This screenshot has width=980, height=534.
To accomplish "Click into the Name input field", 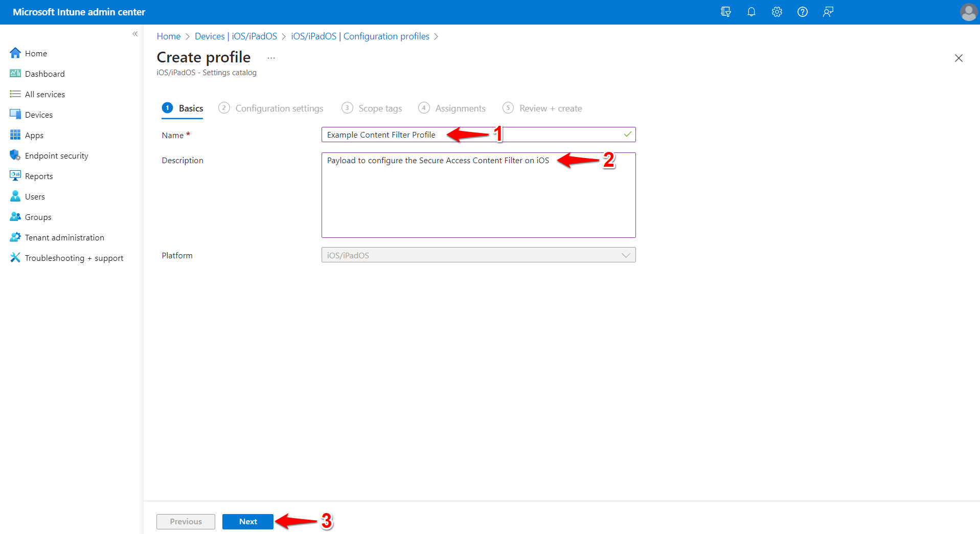I will coord(478,135).
